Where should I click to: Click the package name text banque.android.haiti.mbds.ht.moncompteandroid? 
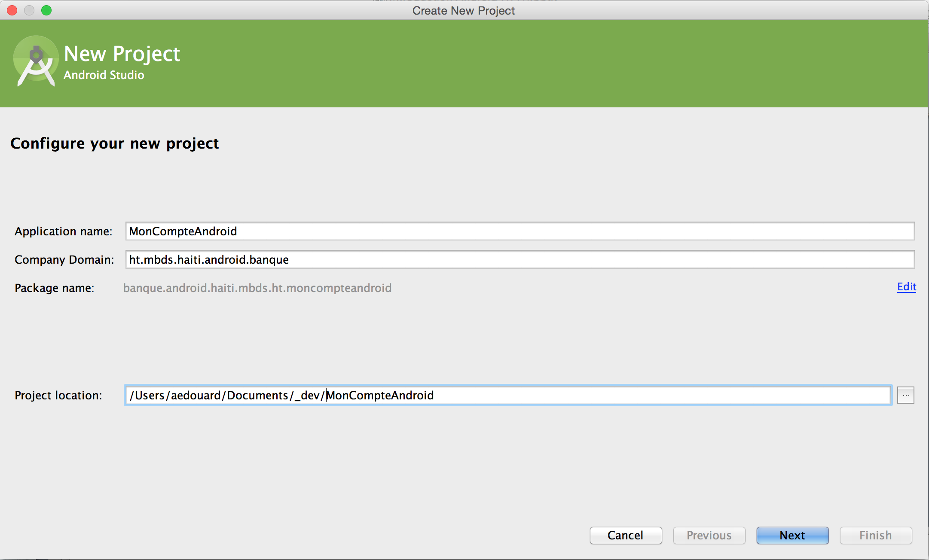[x=257, y=288]
